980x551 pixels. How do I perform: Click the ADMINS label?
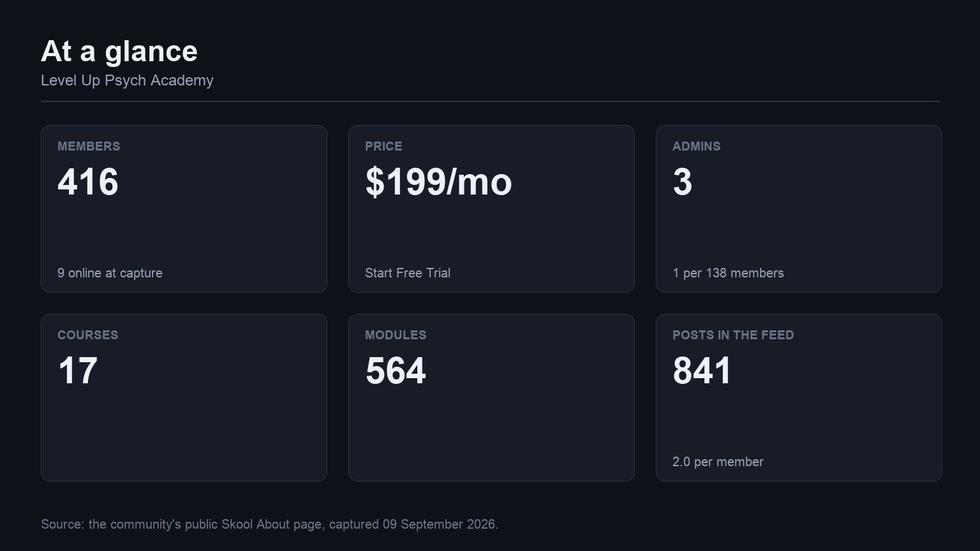(x=696, y=146)
